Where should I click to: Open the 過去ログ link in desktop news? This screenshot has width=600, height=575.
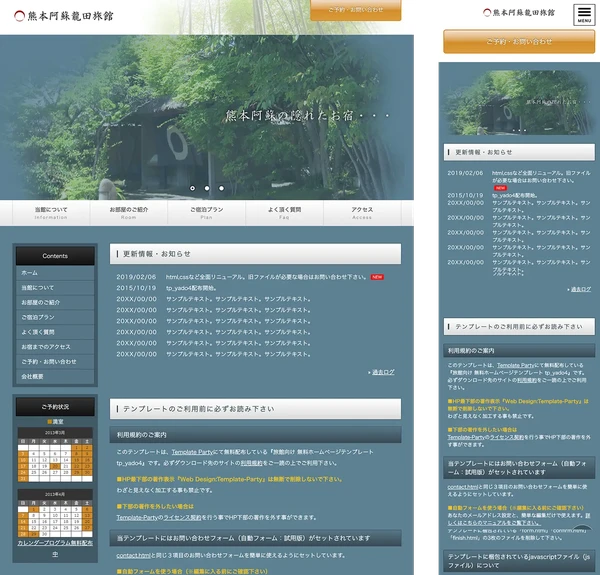click(382, 372)
